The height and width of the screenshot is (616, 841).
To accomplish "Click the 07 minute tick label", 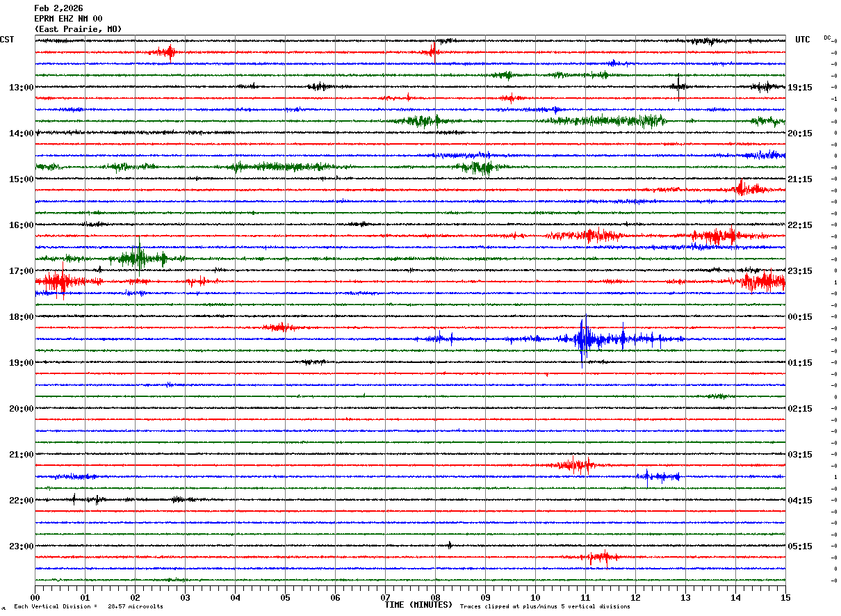I will tap(385, 597).
